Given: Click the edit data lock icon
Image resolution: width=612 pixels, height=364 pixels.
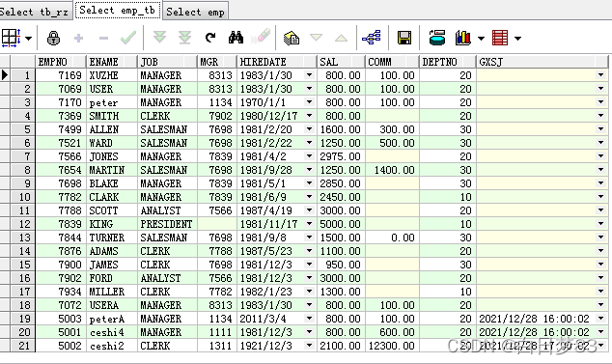Looking at the screenshot, I should point(53,38).
